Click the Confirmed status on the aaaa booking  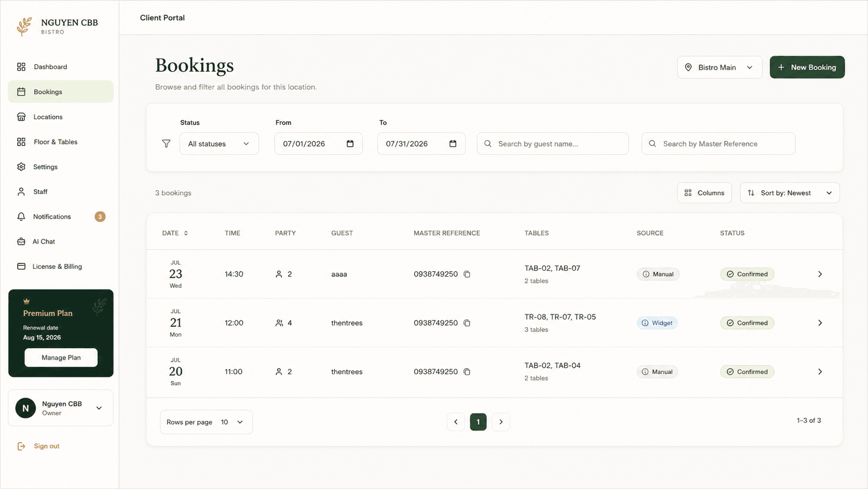[747, 274]
